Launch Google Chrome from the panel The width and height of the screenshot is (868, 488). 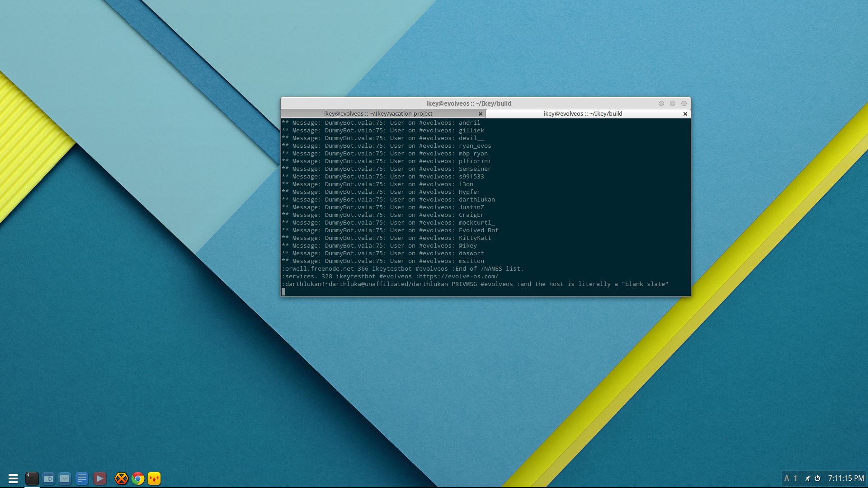click(138, 479)
